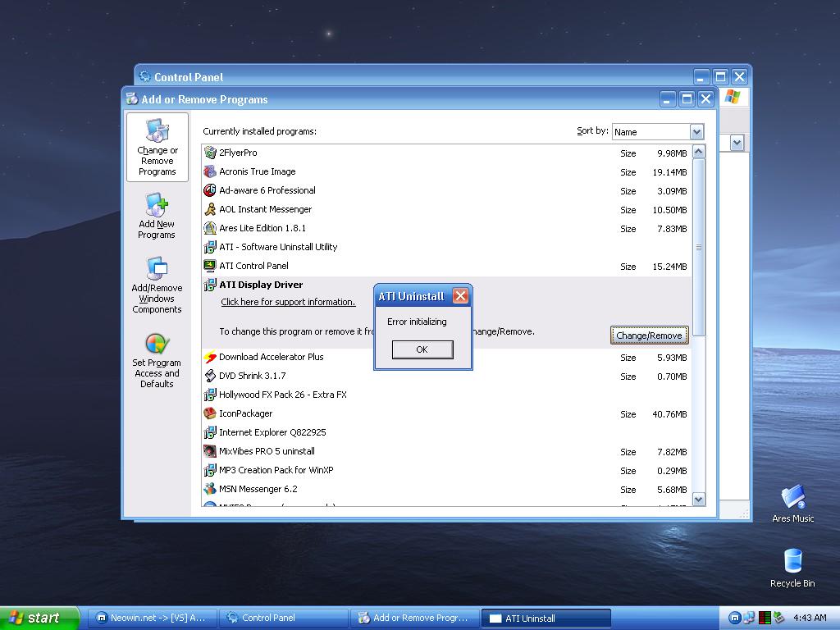Open the Sort by dropdown showing Name
840x630 pixels.
tap(696, 131)
